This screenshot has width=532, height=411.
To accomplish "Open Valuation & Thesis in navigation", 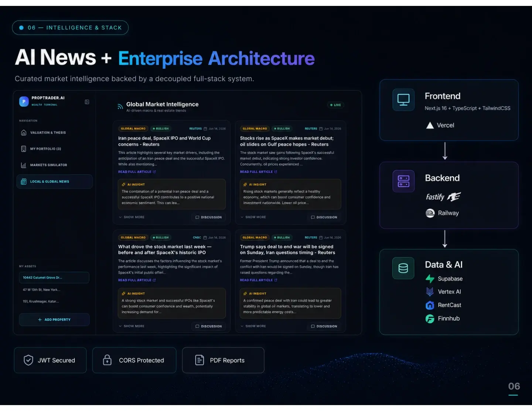I will 54,133.
